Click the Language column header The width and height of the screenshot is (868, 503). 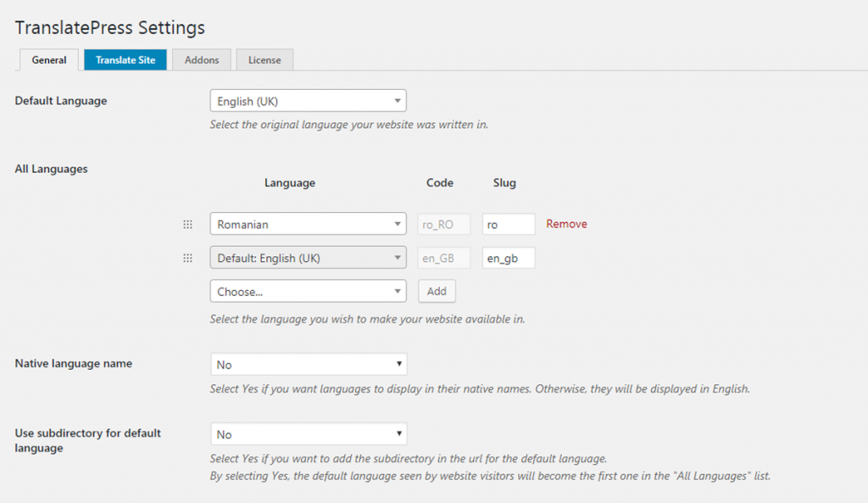(290, 183)
